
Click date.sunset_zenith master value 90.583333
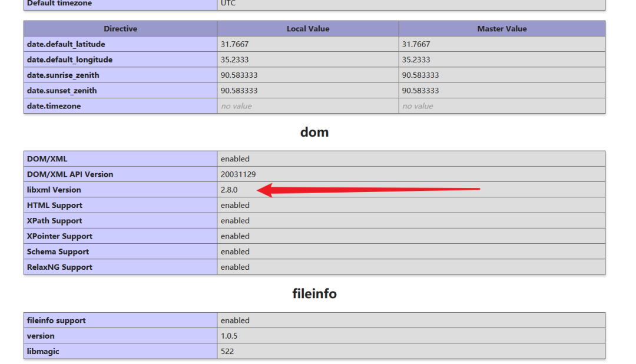pos(420,91)
